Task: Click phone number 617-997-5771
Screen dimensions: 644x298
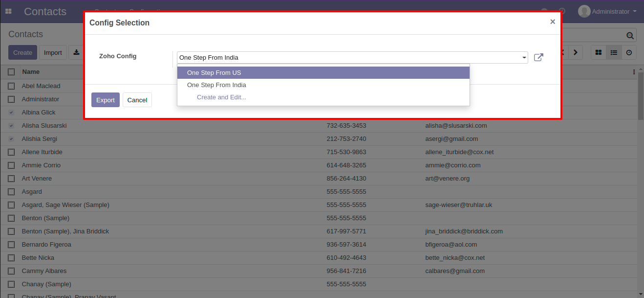Action: pos(346,231)
